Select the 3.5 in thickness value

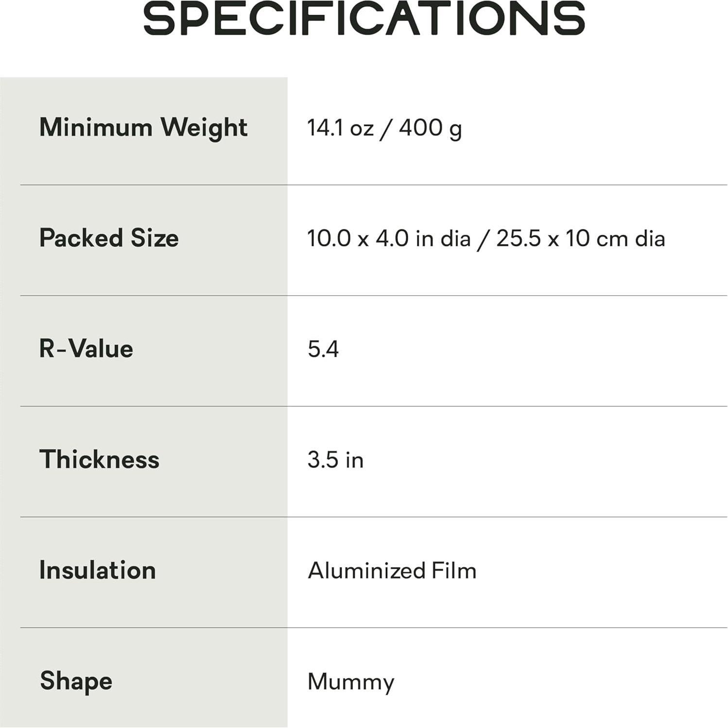[x=335, y=460]
